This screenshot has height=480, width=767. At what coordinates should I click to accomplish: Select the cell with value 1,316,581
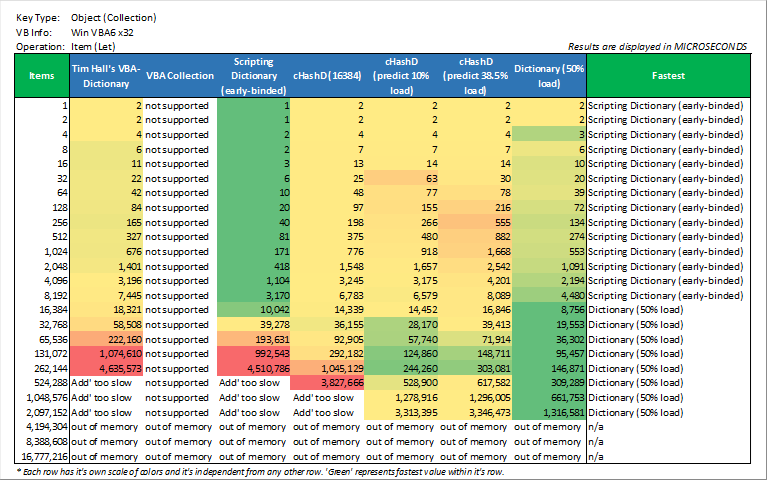[x=549, y=411]
